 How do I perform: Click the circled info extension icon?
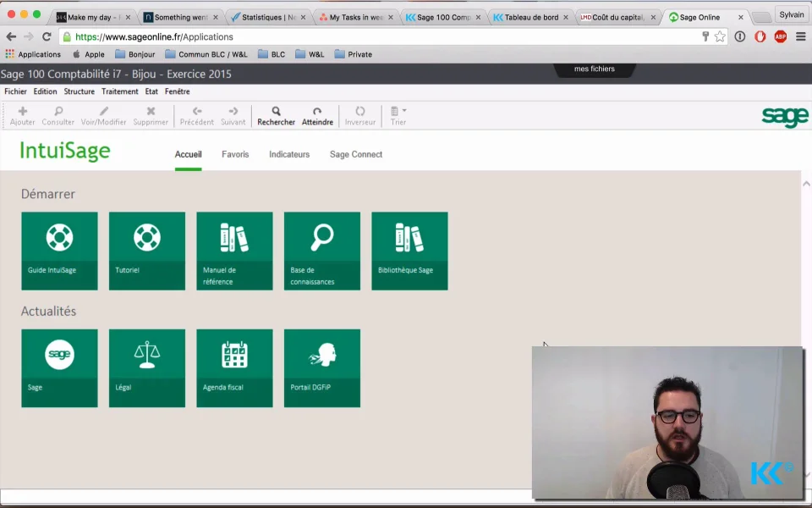(x=739, y=36)
